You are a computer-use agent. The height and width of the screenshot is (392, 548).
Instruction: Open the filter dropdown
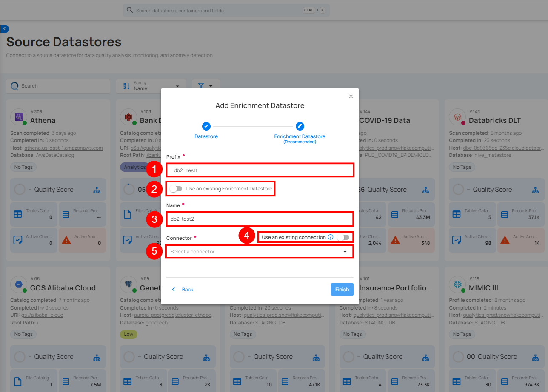[206, 86]
